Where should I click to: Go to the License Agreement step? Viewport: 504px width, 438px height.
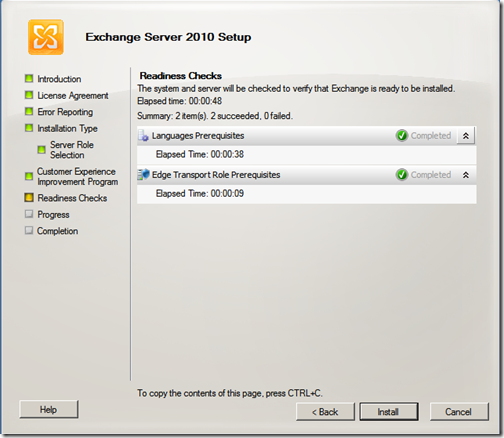pyautogui.click(x=73, y=96)
